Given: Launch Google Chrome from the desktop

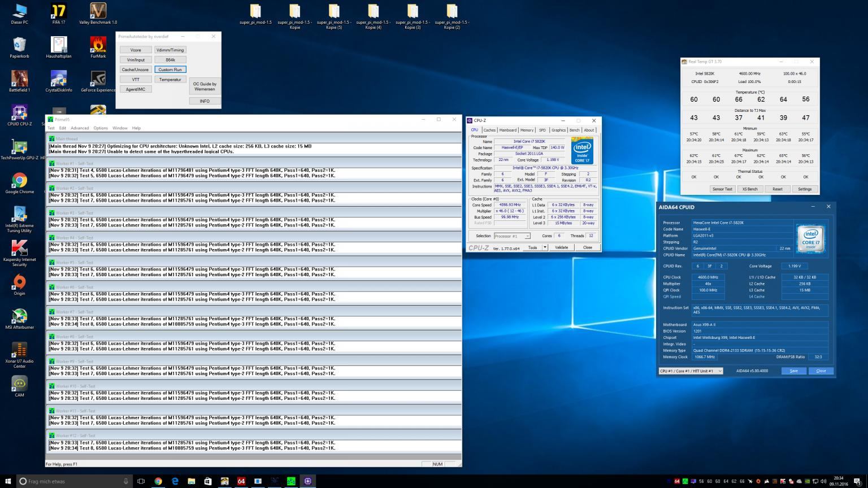Looking at the screenshot, I should point(19,183).
